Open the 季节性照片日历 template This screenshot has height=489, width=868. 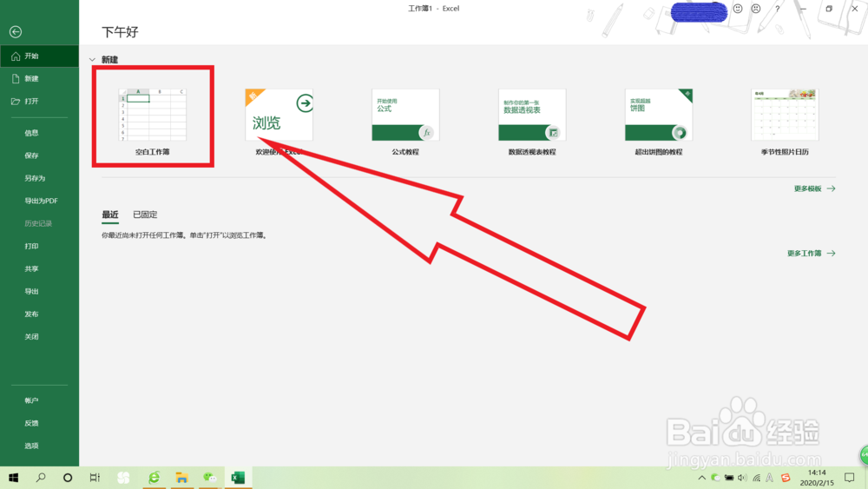coord(785,122)
